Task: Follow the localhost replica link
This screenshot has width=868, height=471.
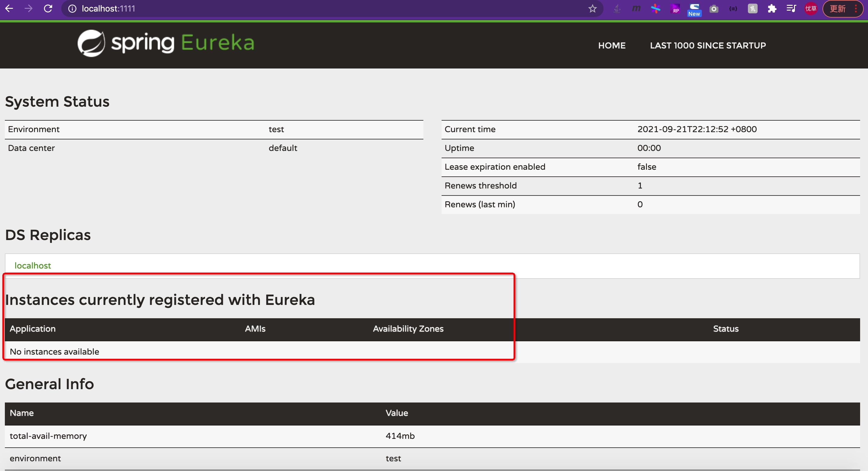Action: [x=33, y=266]
